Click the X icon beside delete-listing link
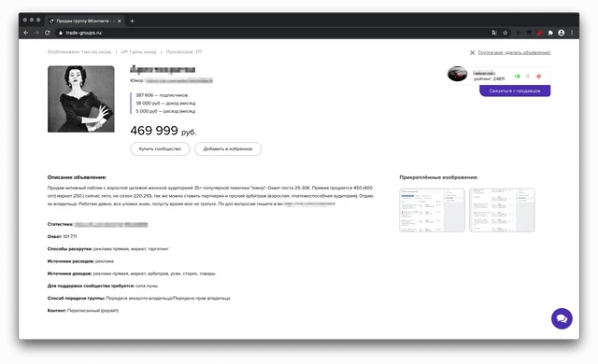 tap(472, 52)
